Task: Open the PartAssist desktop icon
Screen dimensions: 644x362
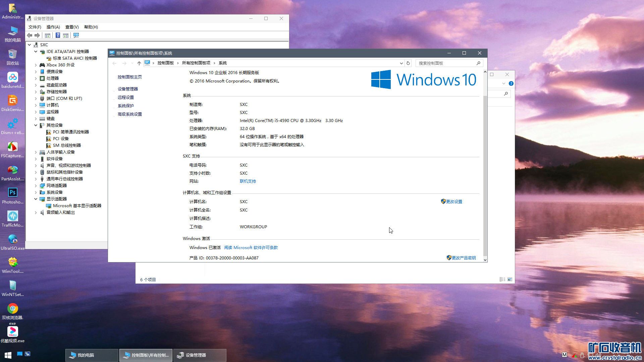Action: coord(13,173)
